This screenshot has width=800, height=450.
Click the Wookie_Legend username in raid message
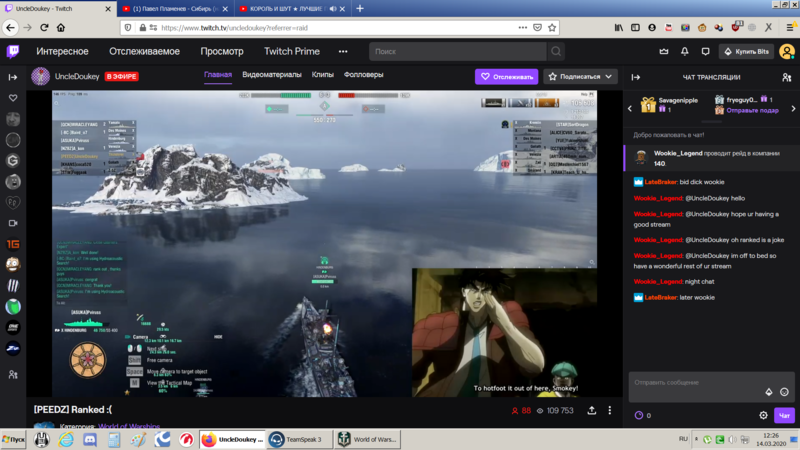tap(678, 153)
